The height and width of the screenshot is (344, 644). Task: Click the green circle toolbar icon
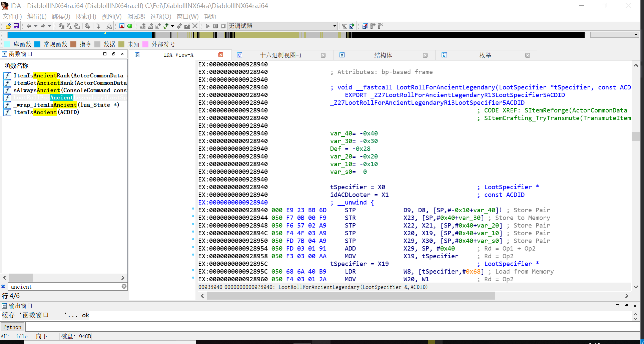click(x=130, y=26)
